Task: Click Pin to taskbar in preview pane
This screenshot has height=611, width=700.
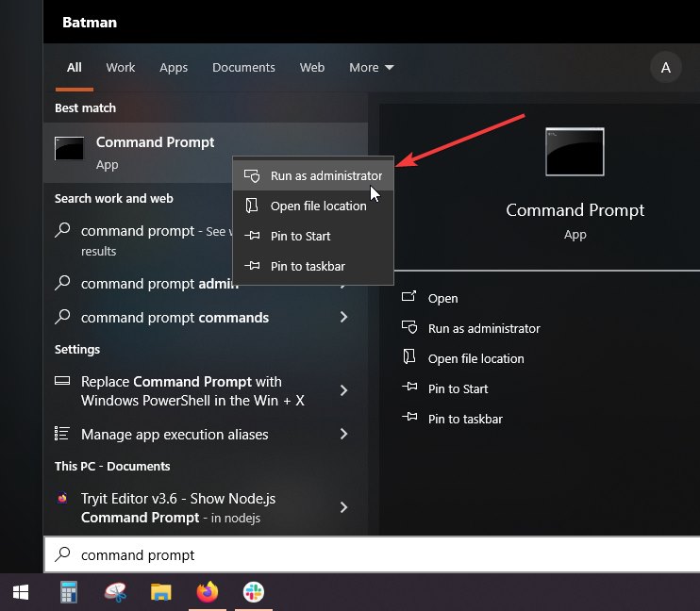Action: (x=465, y=419)
